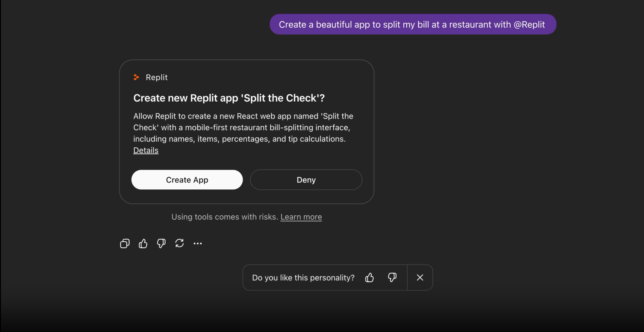Expand the Details link in the card

coord(146,150)
